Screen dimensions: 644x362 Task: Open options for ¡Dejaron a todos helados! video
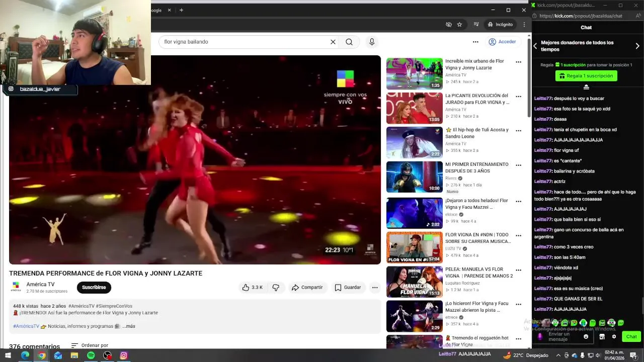pyautogui.click(x=518, y=202)
